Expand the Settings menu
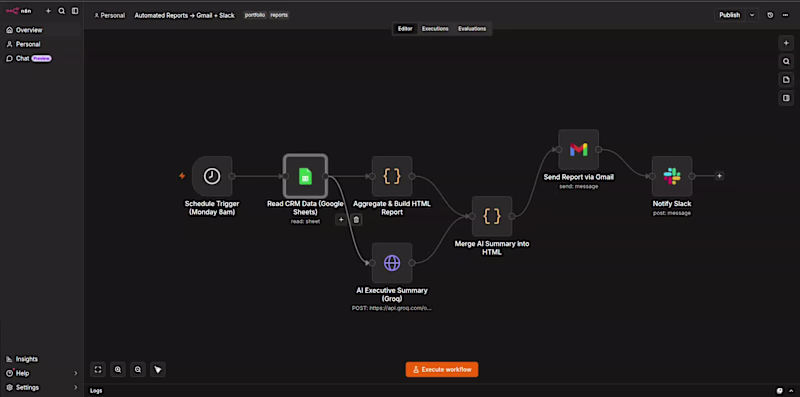Viewport: 800px width, 397px height. pos(41,388)
